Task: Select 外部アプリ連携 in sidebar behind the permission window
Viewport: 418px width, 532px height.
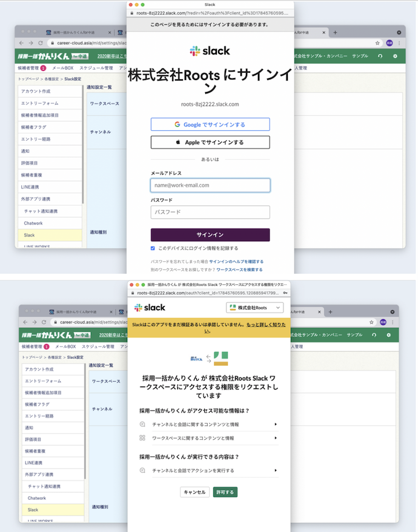Action: [x=53, y=474]
